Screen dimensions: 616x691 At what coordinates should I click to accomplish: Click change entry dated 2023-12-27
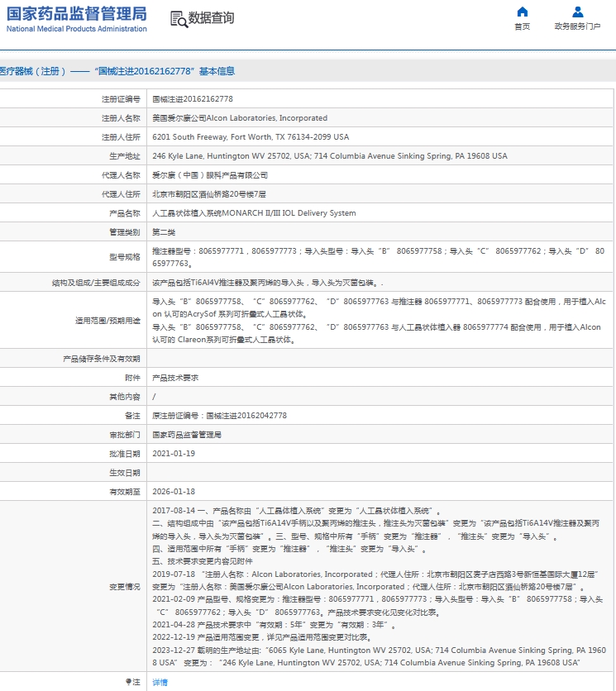[380, 656]
